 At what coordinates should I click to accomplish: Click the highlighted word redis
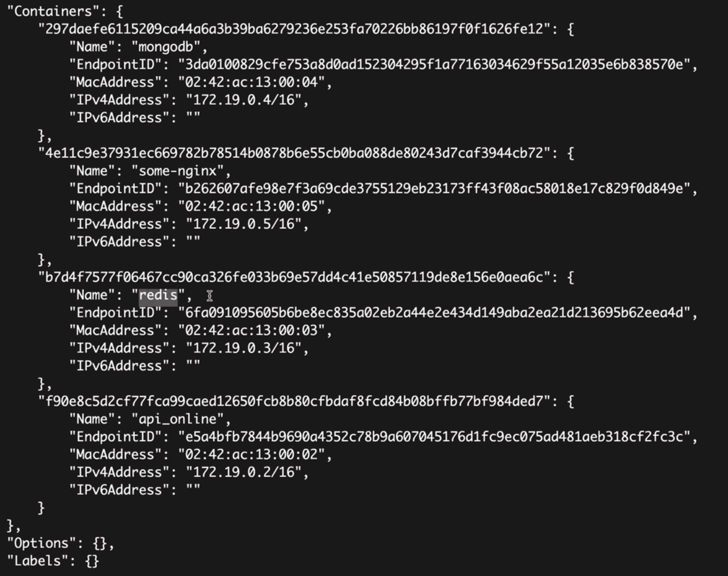[158, 295]
